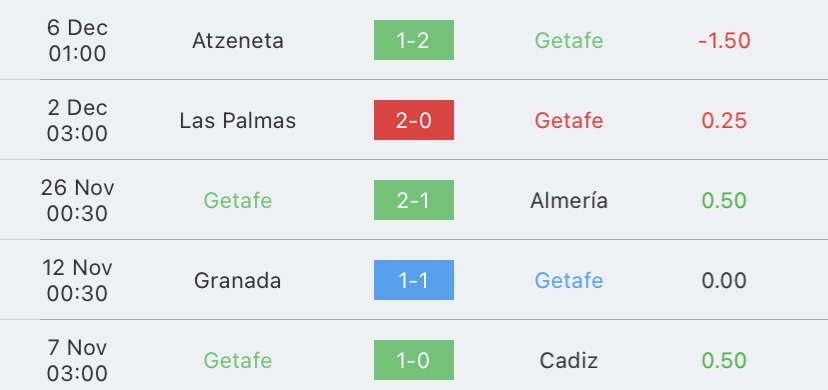This screenshot has width=828, height=390.
Task: Select the blue 1-1 draw score badge
Action: point(413,280)
